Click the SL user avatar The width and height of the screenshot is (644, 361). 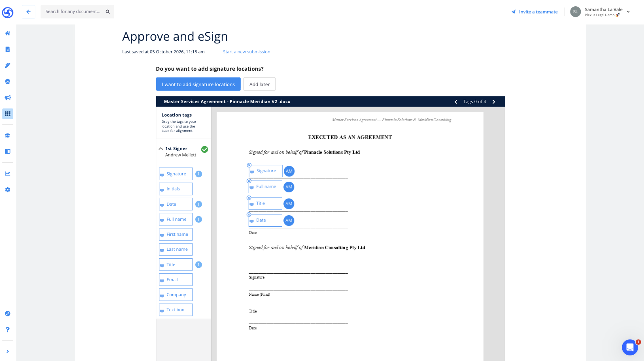coord(575,12)
